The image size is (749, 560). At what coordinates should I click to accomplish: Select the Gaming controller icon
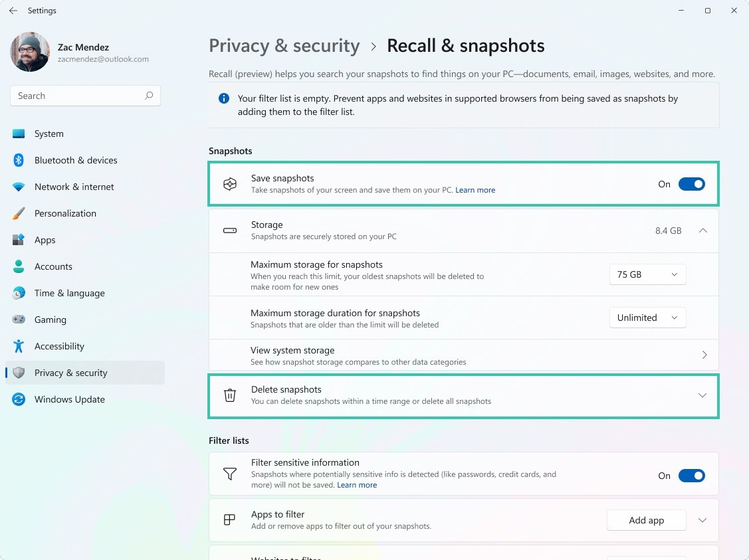[x=18, y=320]
